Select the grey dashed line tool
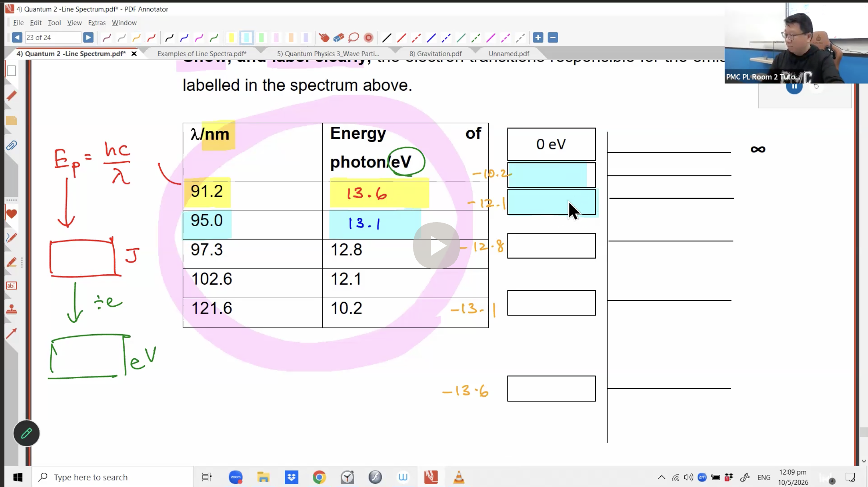The width and height of the screenshot is (868, 487). pos(520,37)
